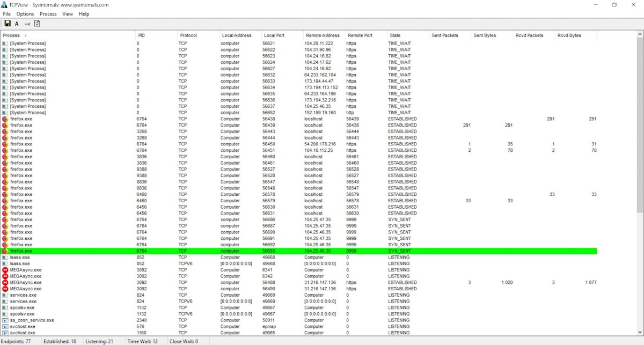Sort by the Remote Address column header
Screen dimensions: 644x345
tap(324, 35)
